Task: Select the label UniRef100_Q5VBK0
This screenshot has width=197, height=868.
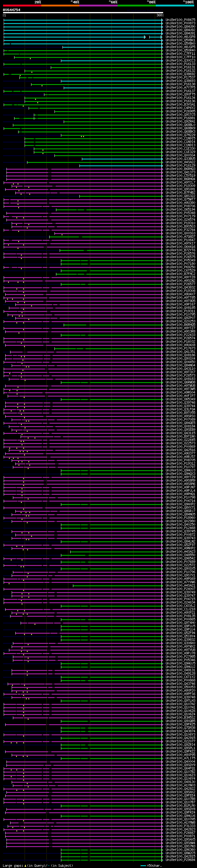Action: click(x=180, y=43)
